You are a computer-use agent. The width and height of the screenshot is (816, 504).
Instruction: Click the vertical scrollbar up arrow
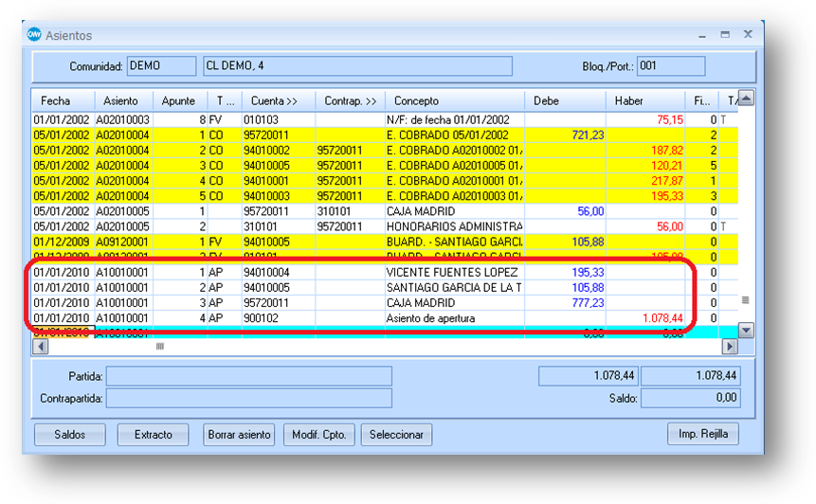click(746, 99)
